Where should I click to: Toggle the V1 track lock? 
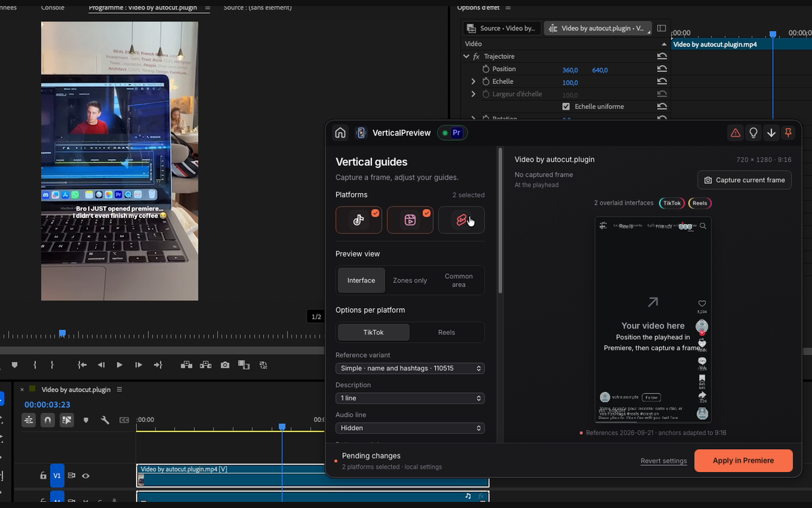(x=43, y=476)
